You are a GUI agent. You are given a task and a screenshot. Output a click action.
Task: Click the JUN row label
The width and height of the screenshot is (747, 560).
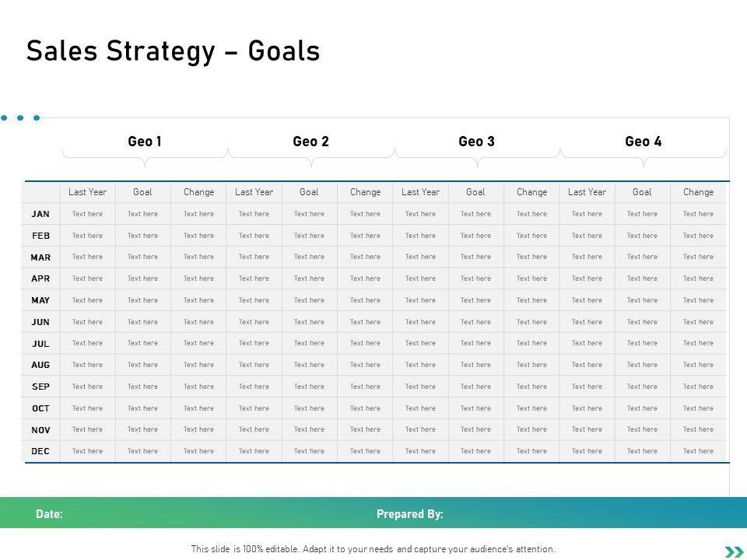click(x=40, y=322)
